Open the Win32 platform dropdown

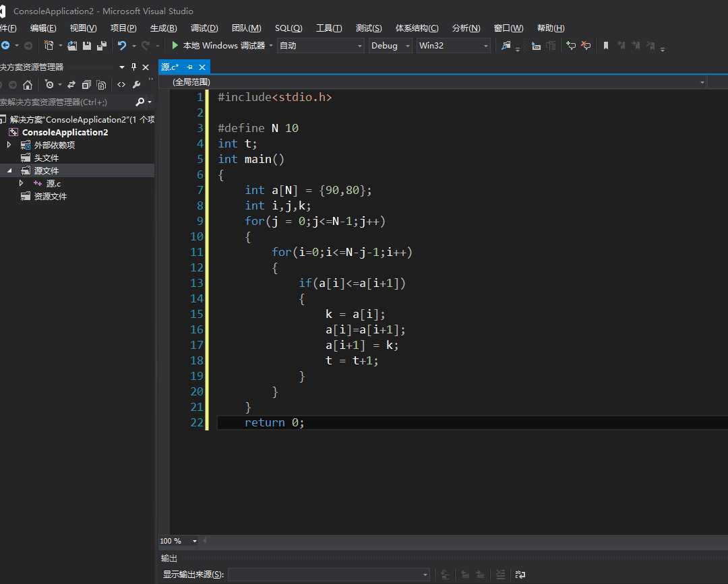pos(485,46)
